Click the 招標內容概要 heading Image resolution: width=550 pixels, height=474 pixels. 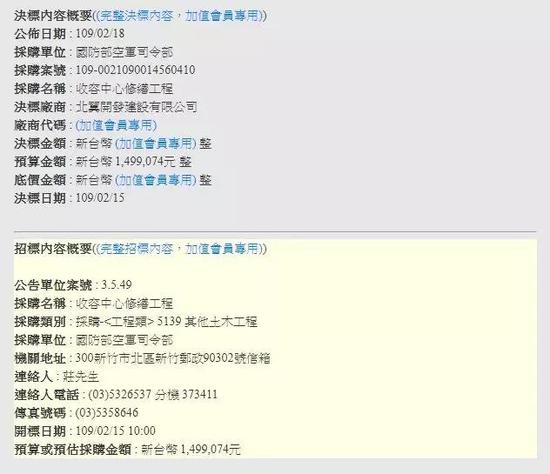click(x=53, y=249)
